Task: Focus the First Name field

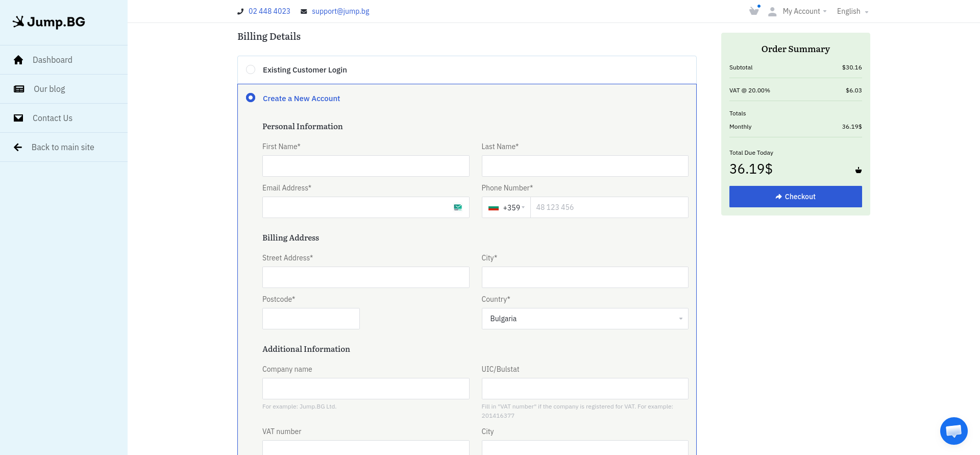Action: (x=365, y=166)
